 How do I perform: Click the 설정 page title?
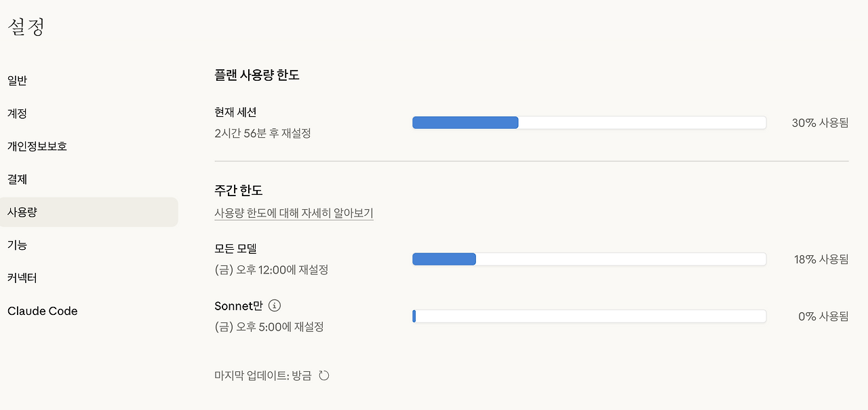[26, 27]
